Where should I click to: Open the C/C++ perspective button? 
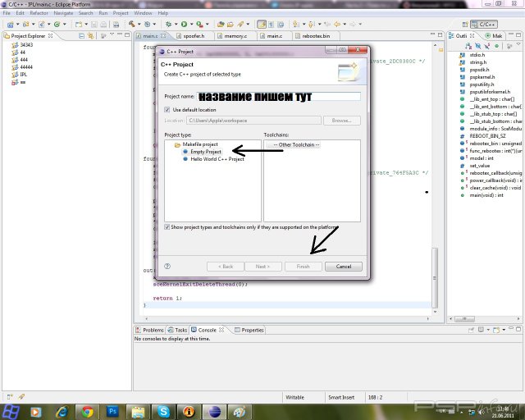485,25
